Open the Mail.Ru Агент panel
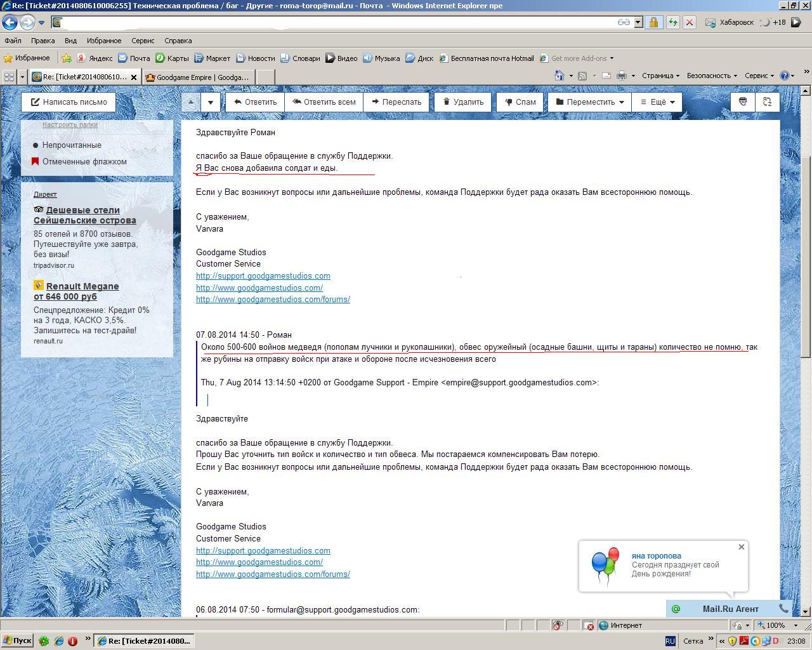The image size is (812, 650). click(x=730, y=609)
